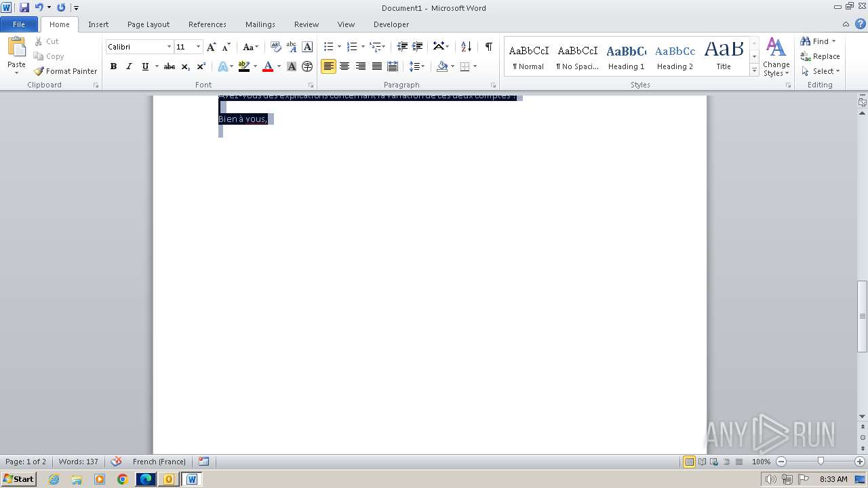Open the Windows Start menu
Image resolution: width=868 pixels, height=488 pixels.
tap(18, 479)
